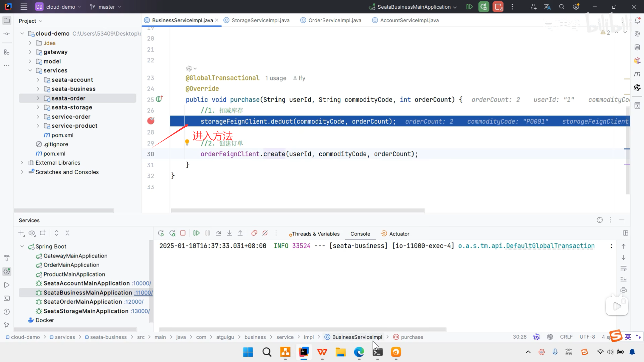Collapse the services folder in Project tree
The image size is (644, 362).
click(x=30, y=70)
